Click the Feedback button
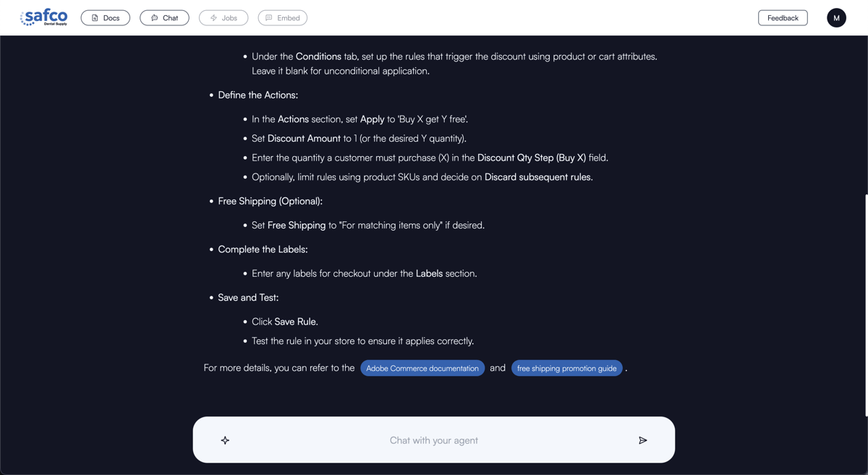 (783, 18)
